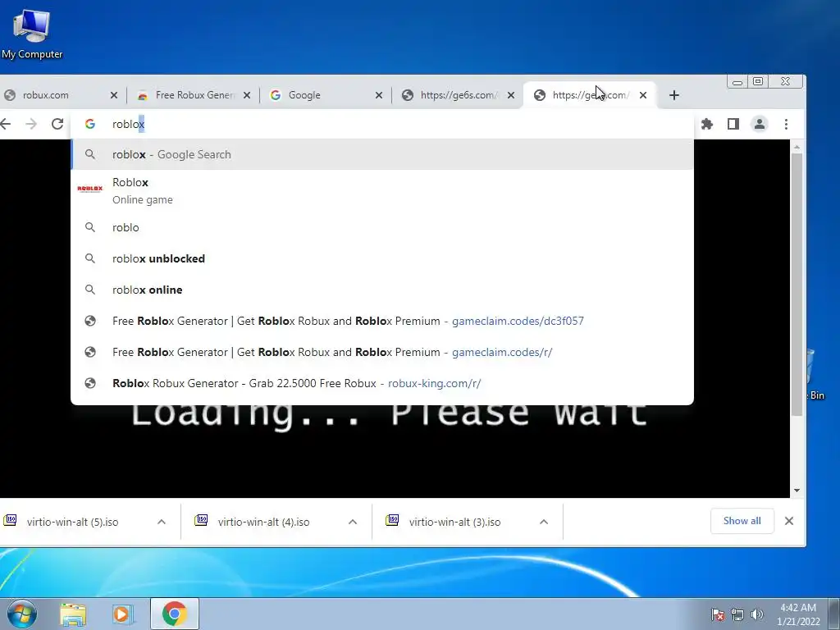Click the taskbar clock 4:42 AM

click(798, 614)
